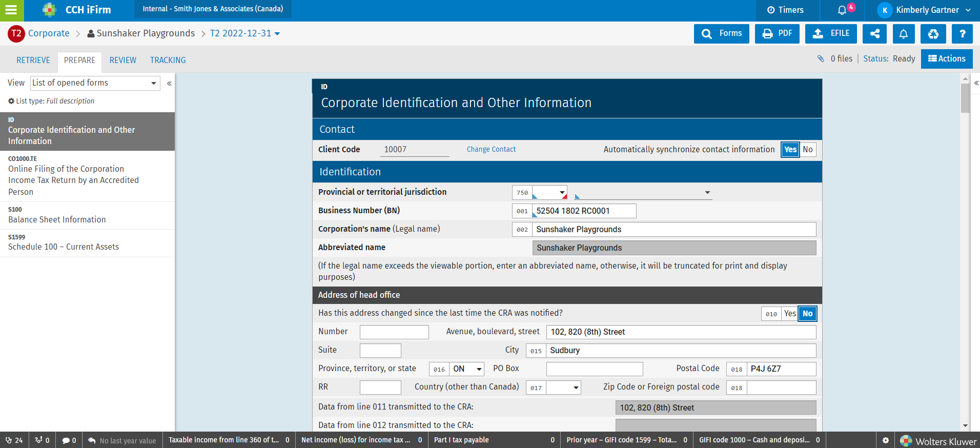Click the share icon button
The height and width of the screenshot is (448, 980).
click(874, 34)
